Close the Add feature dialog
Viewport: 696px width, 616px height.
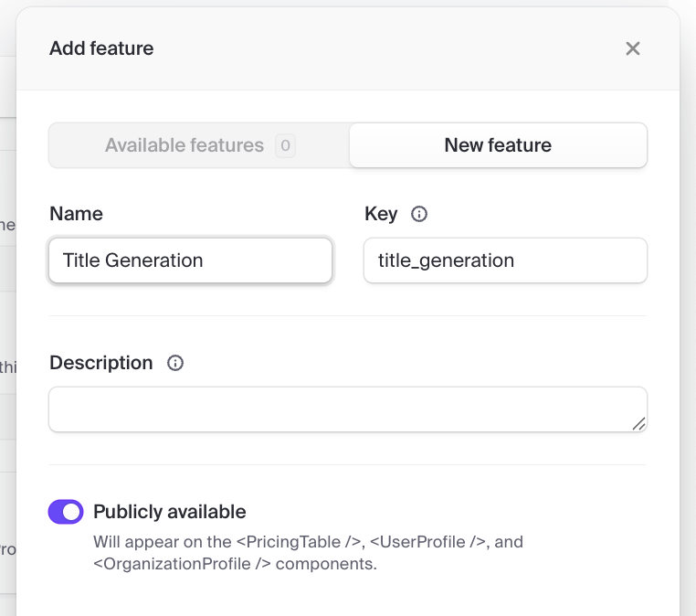tap(632, 48)
